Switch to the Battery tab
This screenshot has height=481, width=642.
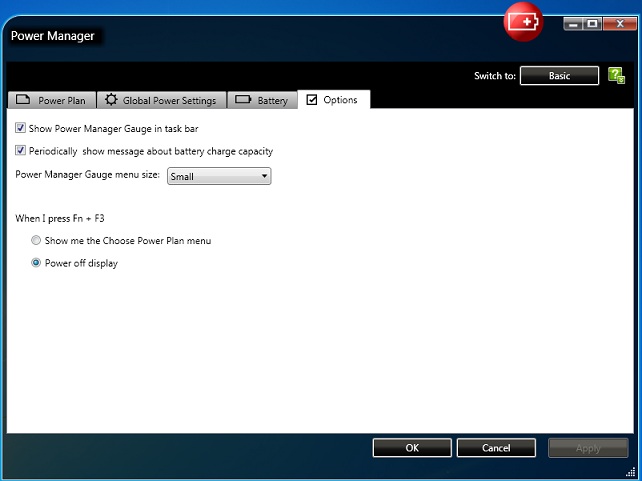pos(262,100)
